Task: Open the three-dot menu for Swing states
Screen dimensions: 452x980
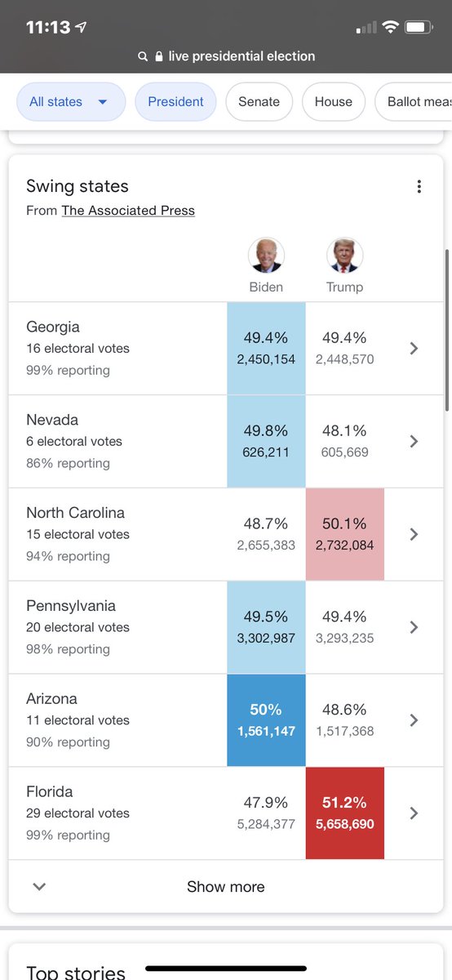Action: pos(419,187)
